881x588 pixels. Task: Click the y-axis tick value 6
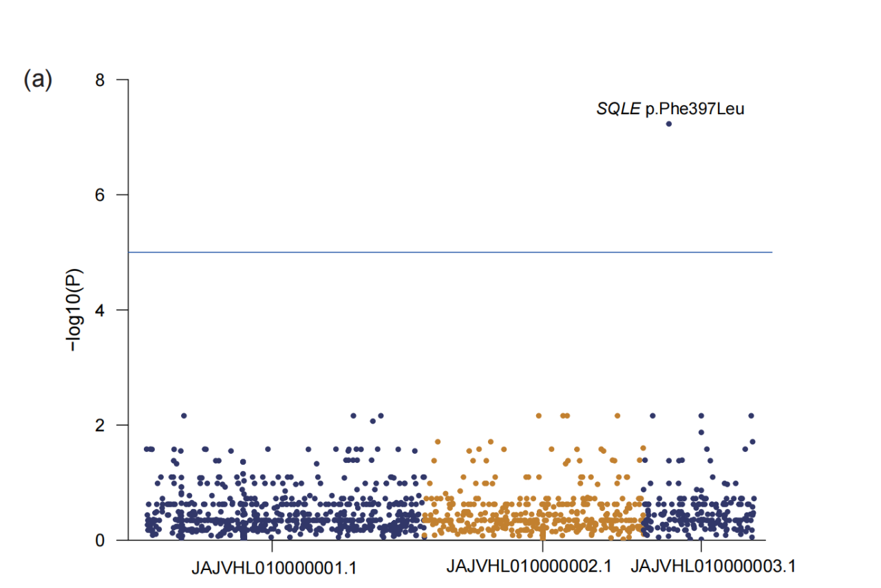(101, 195)
